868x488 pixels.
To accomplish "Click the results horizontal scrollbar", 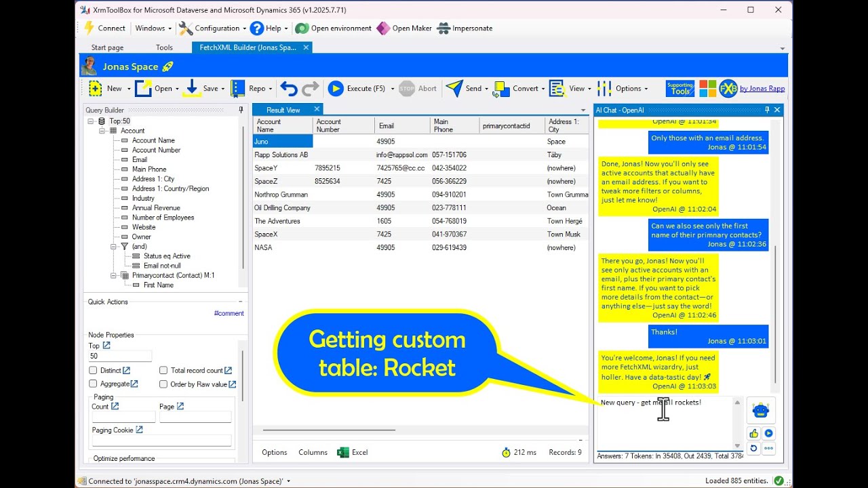I will click(329, 430).
